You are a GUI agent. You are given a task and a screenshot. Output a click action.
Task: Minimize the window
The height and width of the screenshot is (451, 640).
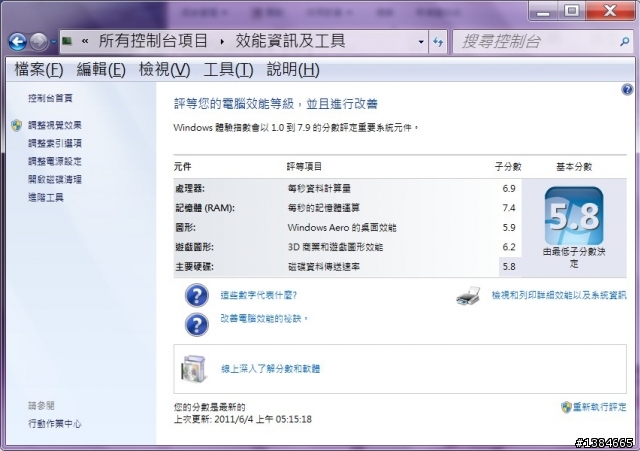pyautogui.click(x=543, y=11)
